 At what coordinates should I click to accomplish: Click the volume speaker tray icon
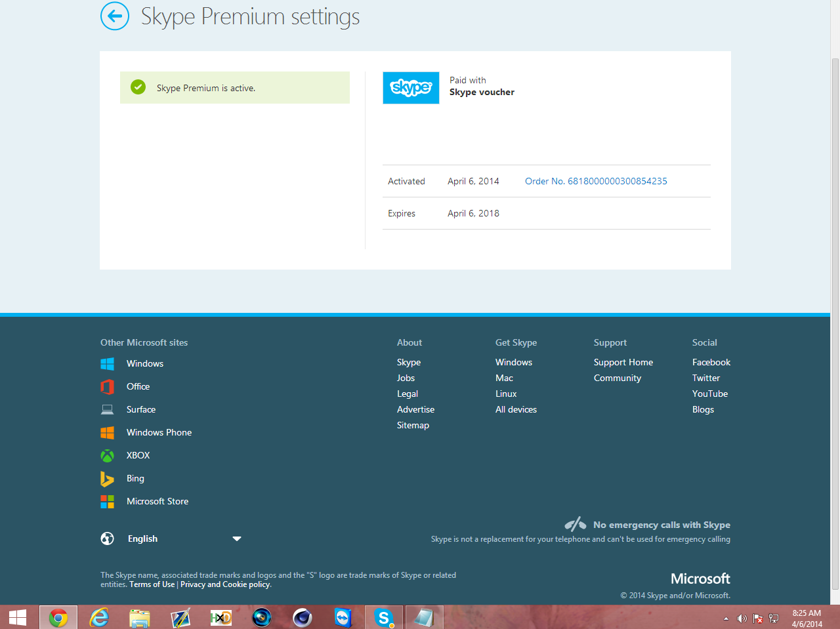742,619
